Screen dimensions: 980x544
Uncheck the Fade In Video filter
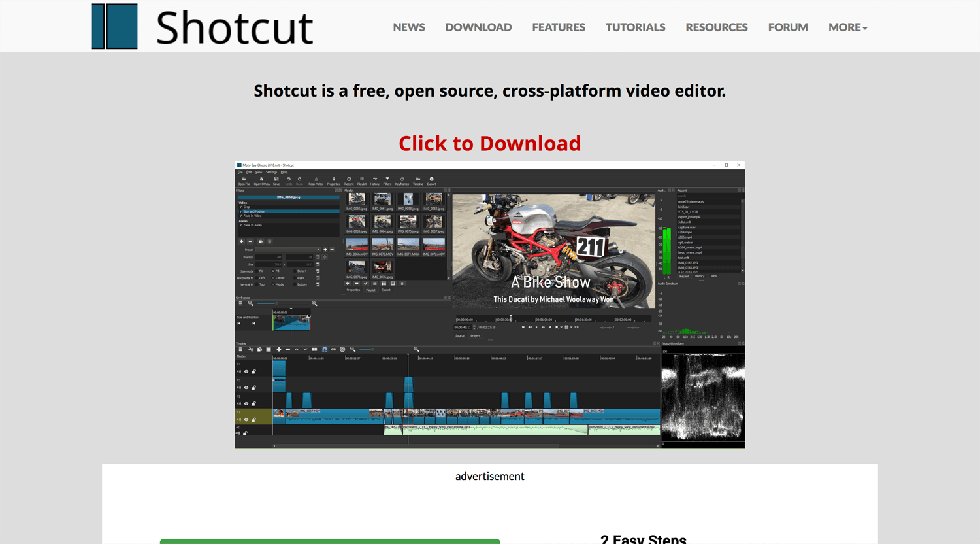pyautogui.click(x=240, y=216)
